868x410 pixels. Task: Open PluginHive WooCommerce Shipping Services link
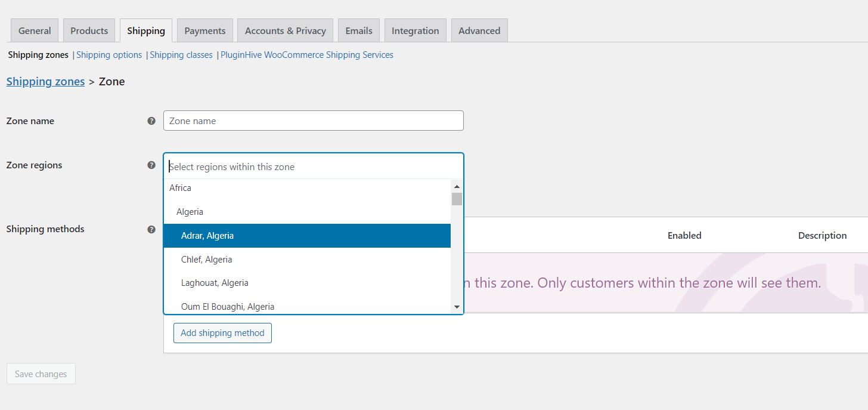307,55
